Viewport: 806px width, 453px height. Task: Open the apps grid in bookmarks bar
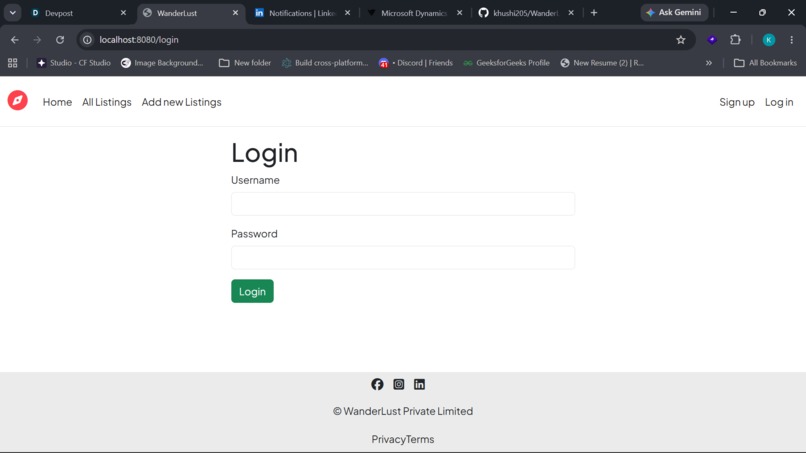(13, 63)
